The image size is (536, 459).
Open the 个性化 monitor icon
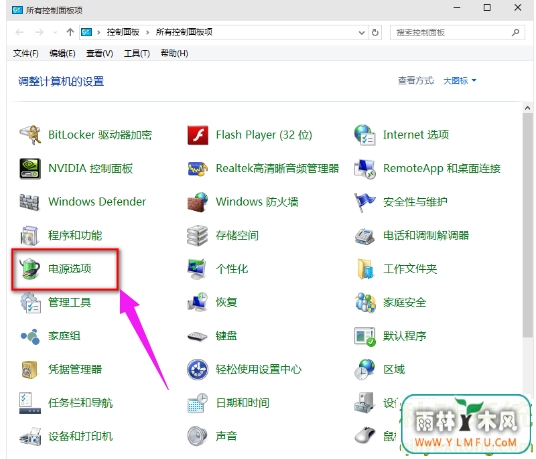tap(197, 269)
